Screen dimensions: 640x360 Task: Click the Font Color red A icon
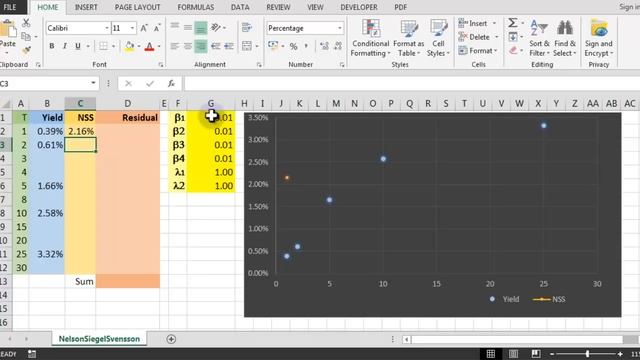149,46
